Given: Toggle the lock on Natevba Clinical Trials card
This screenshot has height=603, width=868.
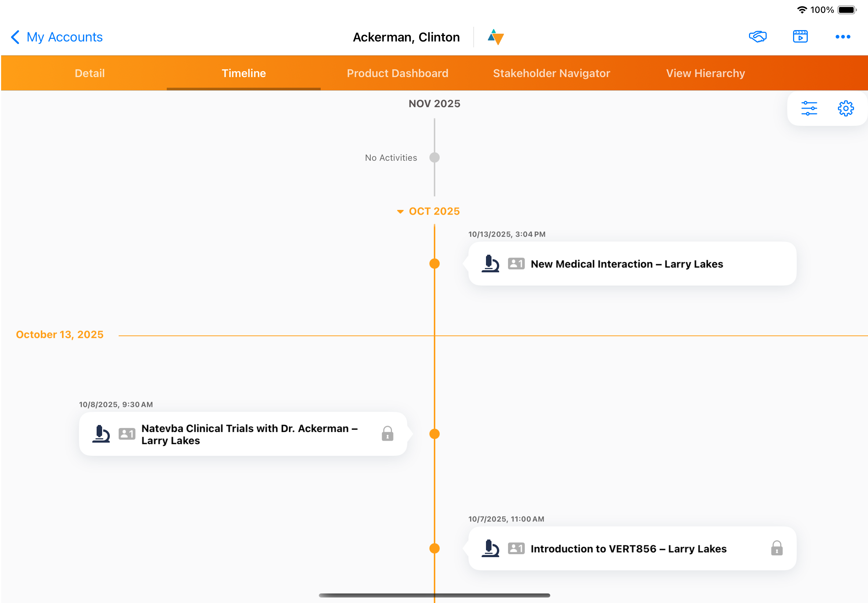Looking at the screenshot, I should tap(388, 434).
